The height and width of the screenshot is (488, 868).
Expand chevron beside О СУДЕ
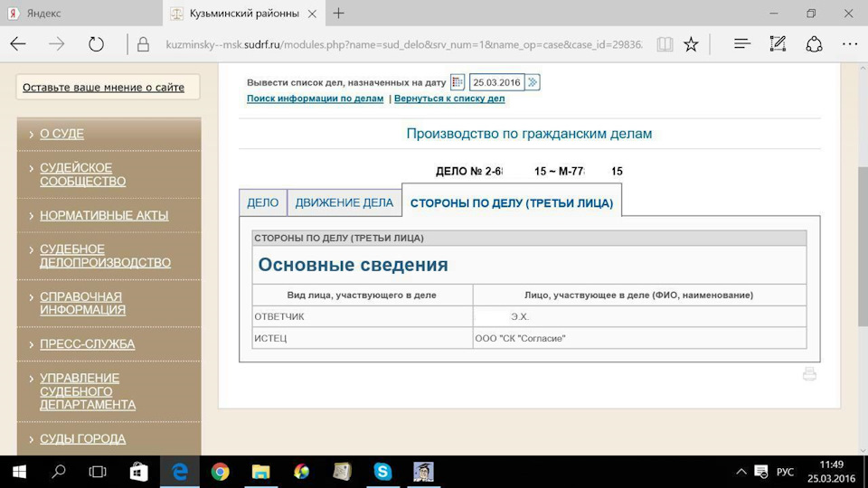31,134
